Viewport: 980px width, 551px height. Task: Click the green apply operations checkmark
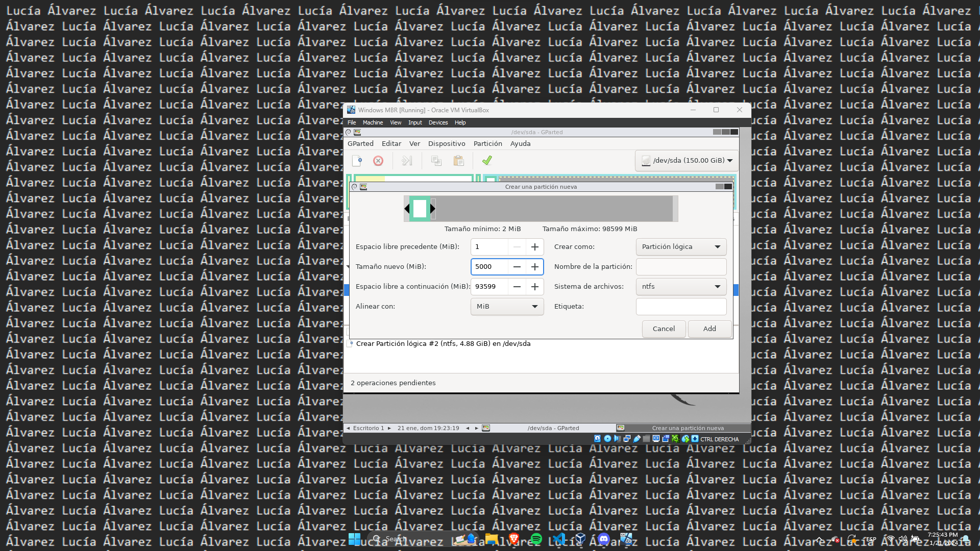point(487,161)
